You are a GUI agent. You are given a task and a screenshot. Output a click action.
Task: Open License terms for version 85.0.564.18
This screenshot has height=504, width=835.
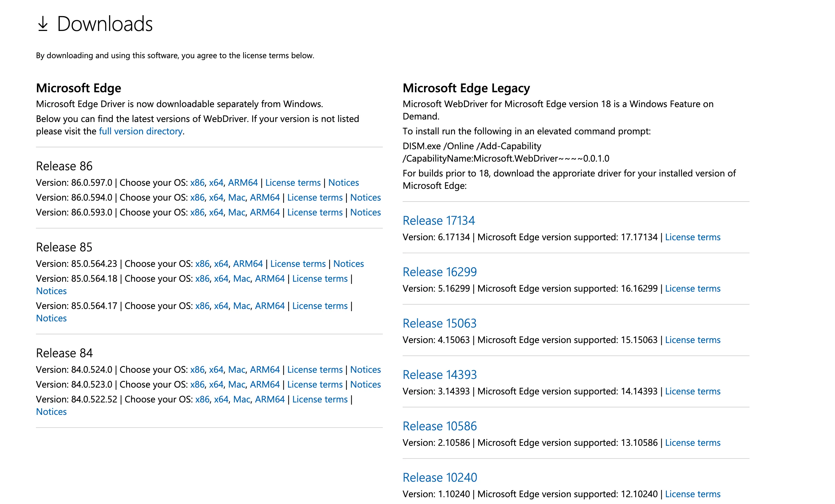tap(320, 279)
